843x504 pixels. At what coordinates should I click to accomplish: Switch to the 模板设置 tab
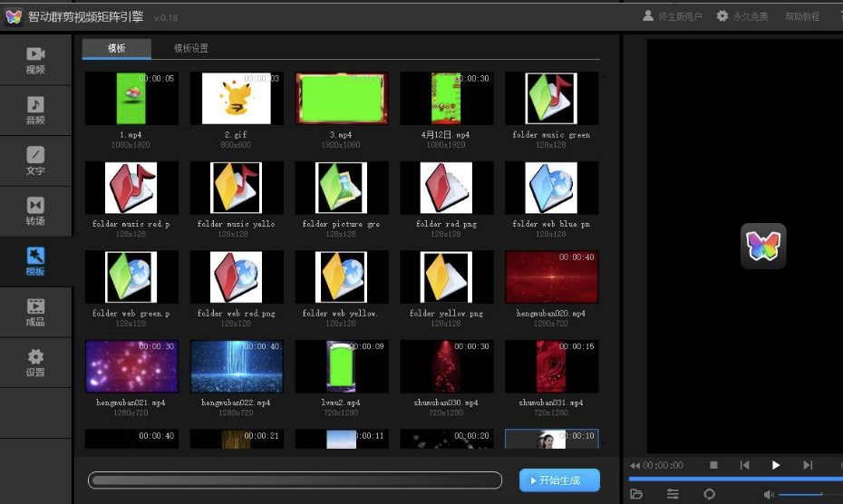tap(191, 48)
